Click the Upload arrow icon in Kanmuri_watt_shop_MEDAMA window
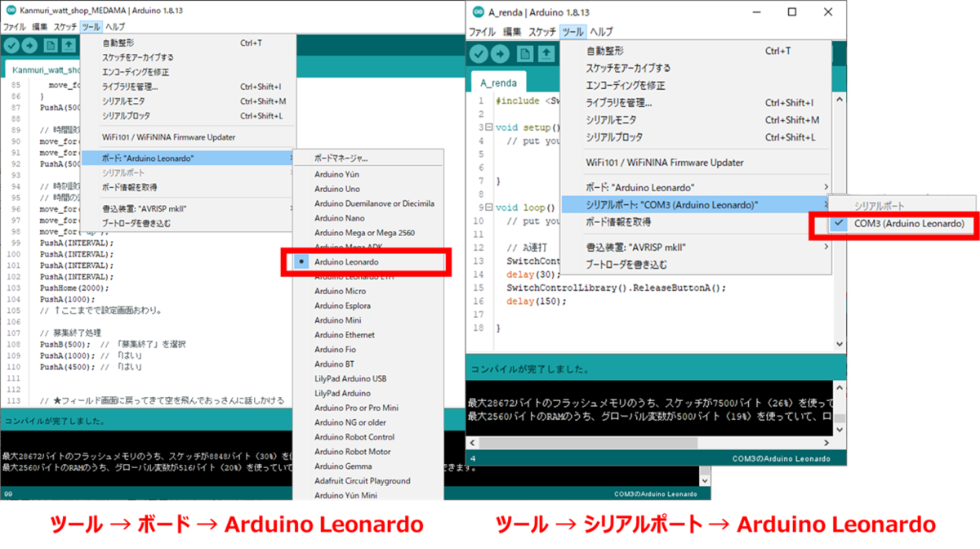The width and height of the screenshot is (980, 549). pyautogui.click(x=30, y=45)
